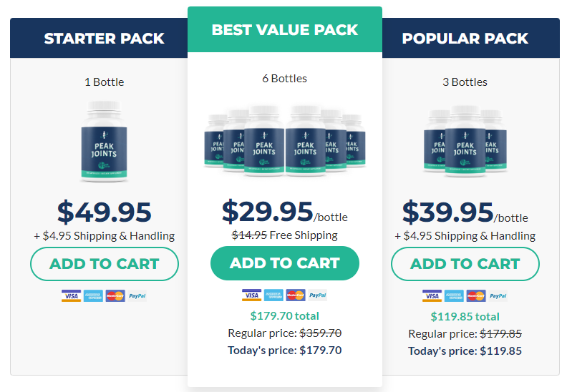Add the 1 Bottle Starter Pack to cart
Image resolution: width=567 pixels, height=392 pixels.
pos(105,264)
